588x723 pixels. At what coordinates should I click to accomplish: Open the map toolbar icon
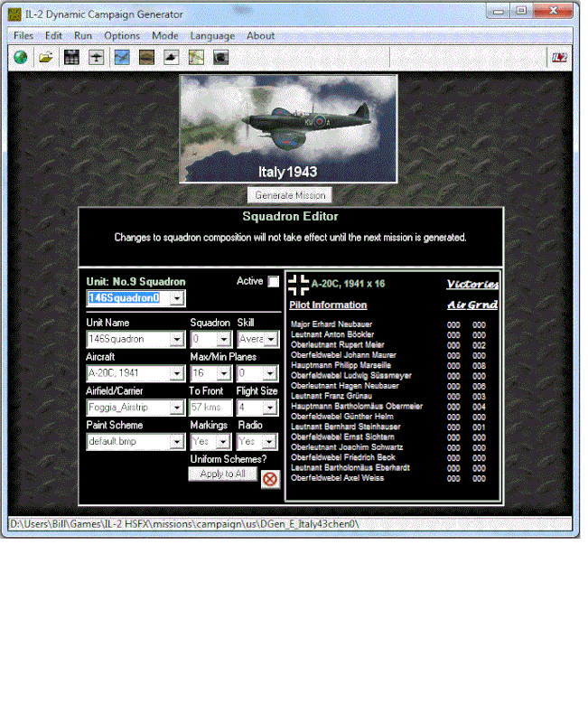coord(196,58)
